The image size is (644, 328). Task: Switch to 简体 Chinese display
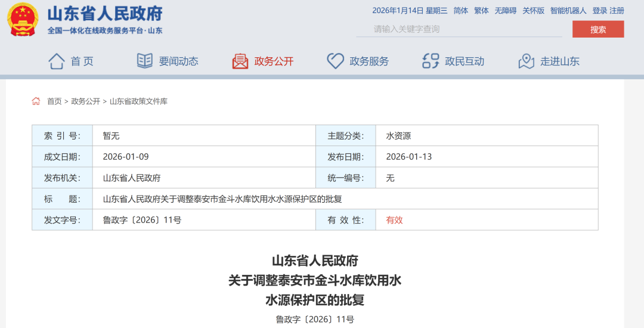(461, 11)
